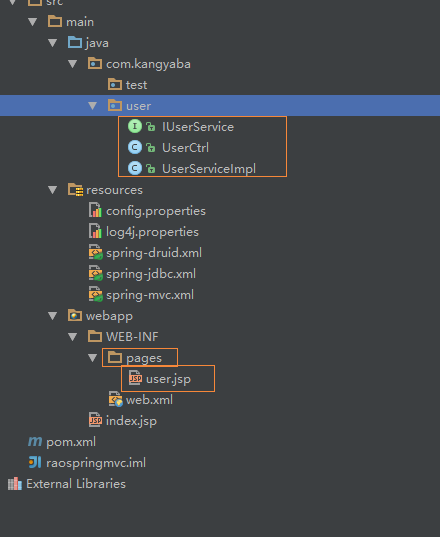Click the UserCtrl class icon
Screen dimensions: 440x537
(135, 147)
